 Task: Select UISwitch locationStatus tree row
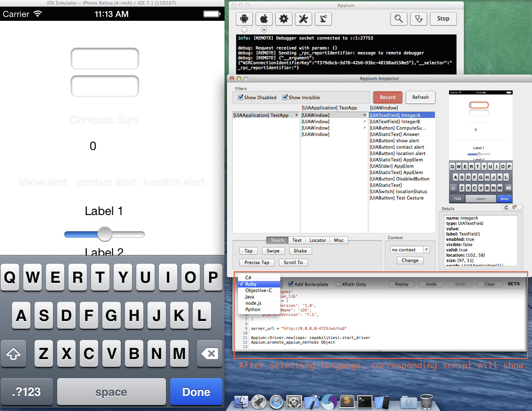[402, 191]
